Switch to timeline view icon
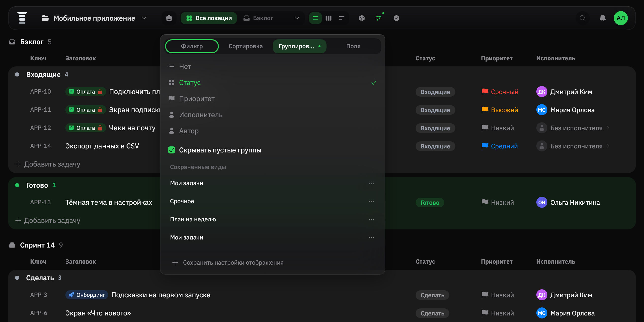Viewport: 644px width, 322px height. click(341, 18)
